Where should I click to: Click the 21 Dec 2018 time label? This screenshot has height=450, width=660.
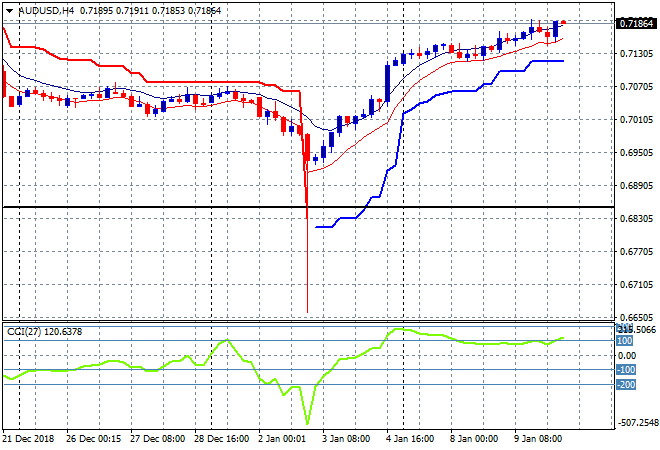pyautogui.click(x=28, y=439)
